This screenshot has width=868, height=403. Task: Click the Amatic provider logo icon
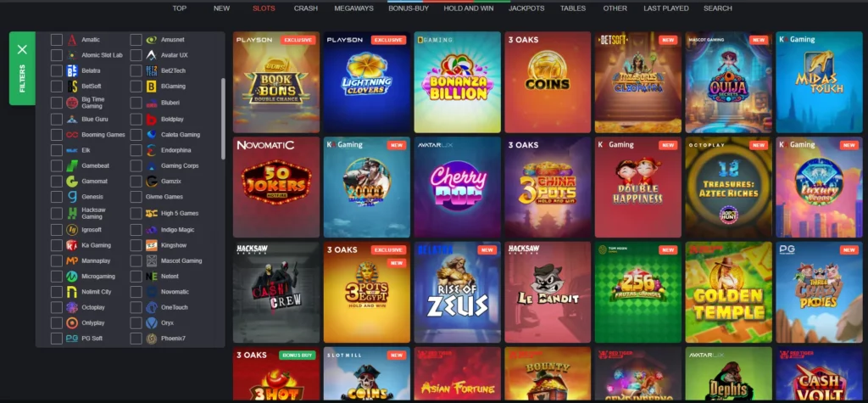[72, 40]
